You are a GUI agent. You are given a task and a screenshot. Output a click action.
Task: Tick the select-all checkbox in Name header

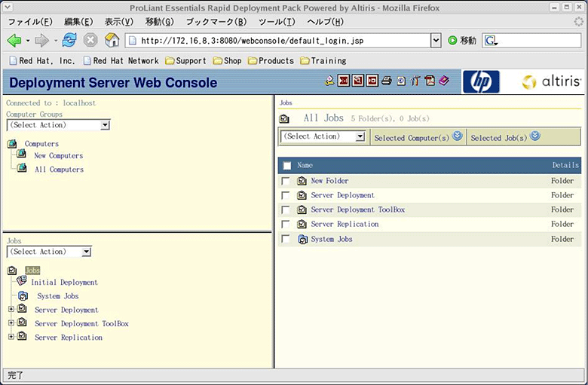(x=287, y=165)
